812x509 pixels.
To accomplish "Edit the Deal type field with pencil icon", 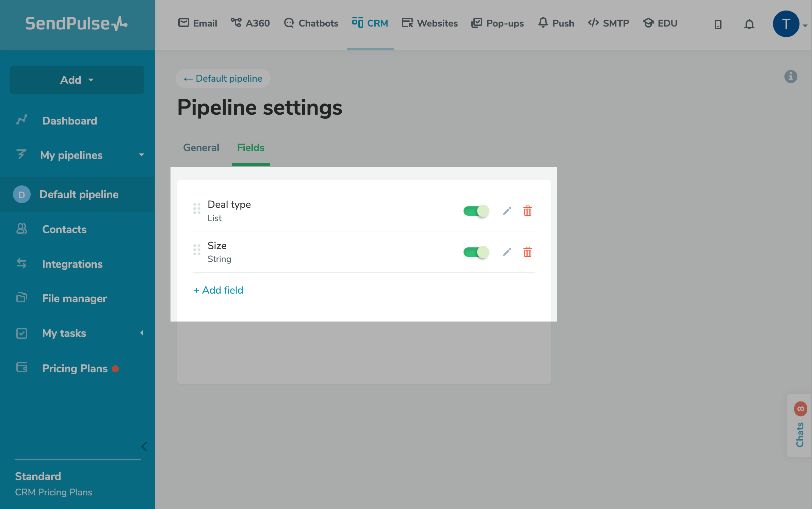I will tap(507, 211).
